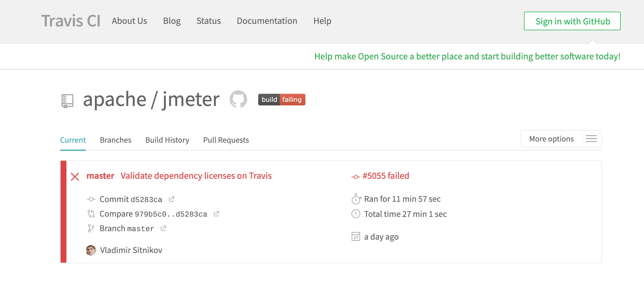Click Ran for 11 min 57 sec
Viewport: 644px width, 283px height.
(402, 199)
